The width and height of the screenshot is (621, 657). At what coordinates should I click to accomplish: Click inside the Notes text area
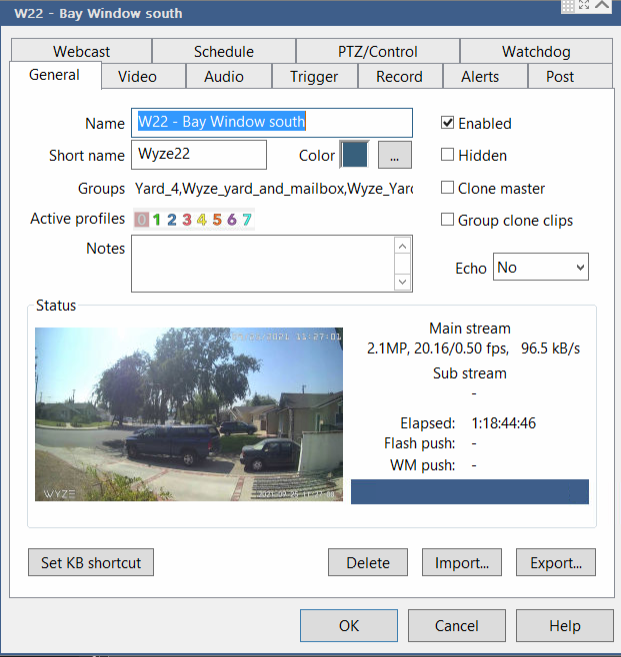point(263,264)
